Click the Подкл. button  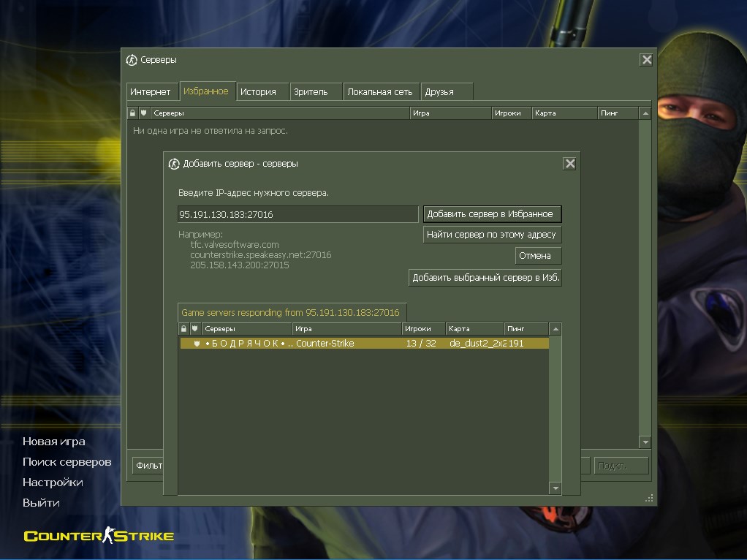tap(621, 465)
